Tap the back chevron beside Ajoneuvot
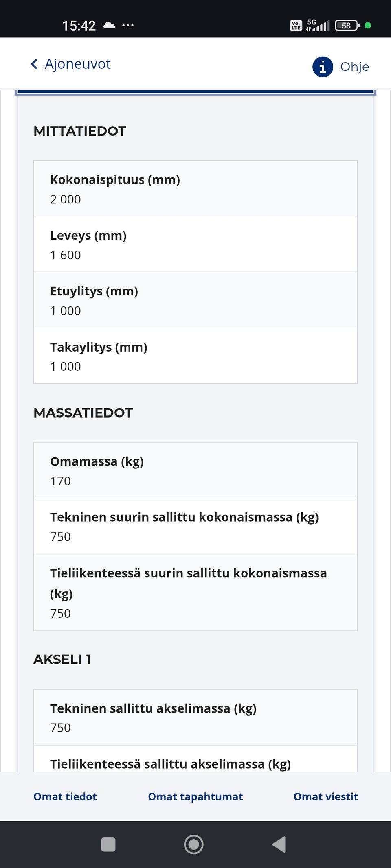This screenshot has width=391, height=868. 34,64
